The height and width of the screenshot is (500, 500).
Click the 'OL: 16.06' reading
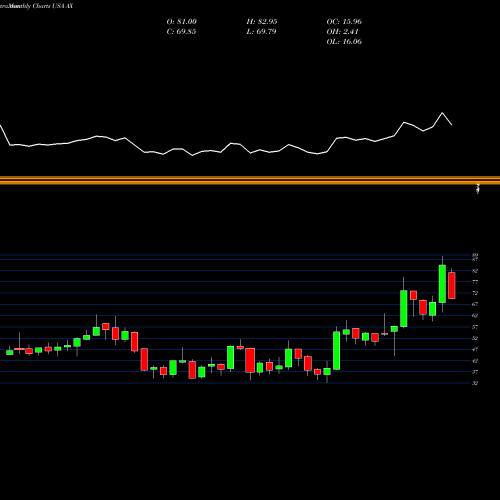click(344, 42)
